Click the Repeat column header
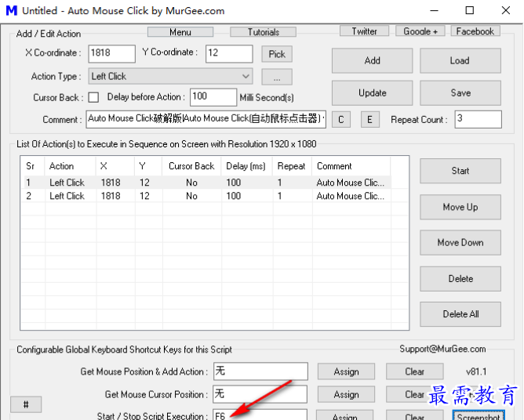The height and width of the screenshot is (420, 524). (292, 166)
